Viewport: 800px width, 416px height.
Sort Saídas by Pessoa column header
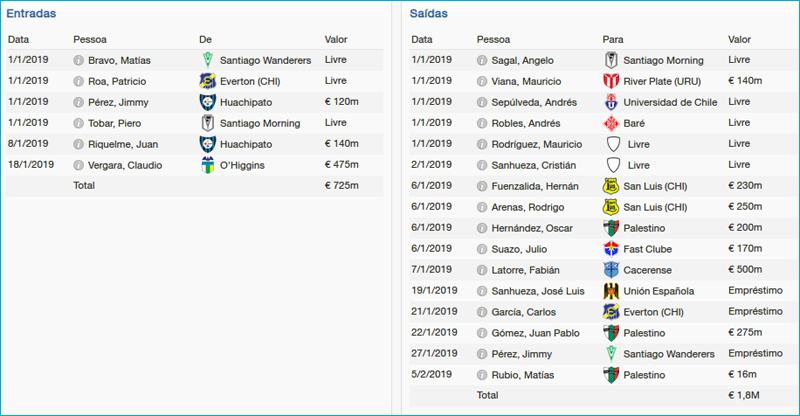tap(493, 39)
